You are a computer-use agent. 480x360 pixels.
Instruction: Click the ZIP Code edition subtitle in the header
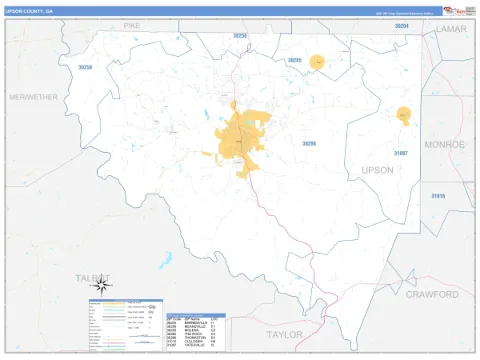click(x=404, y=14)
